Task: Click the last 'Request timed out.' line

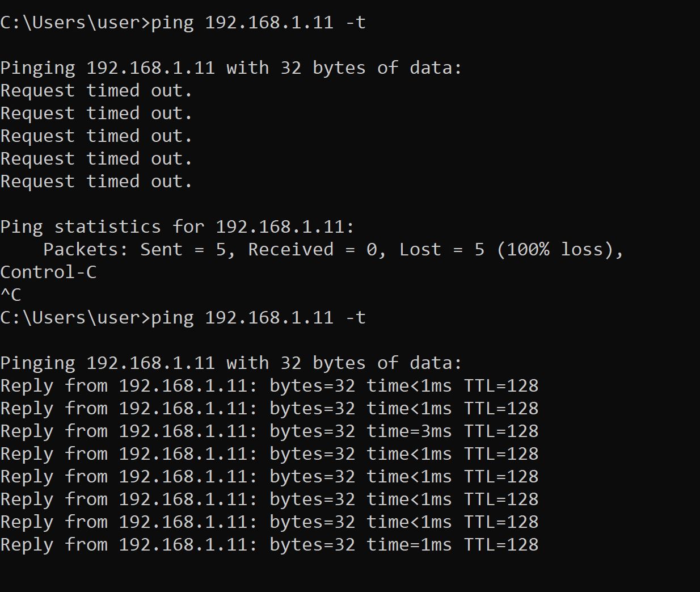Action: pyautogui.click(x=96, y=182)
